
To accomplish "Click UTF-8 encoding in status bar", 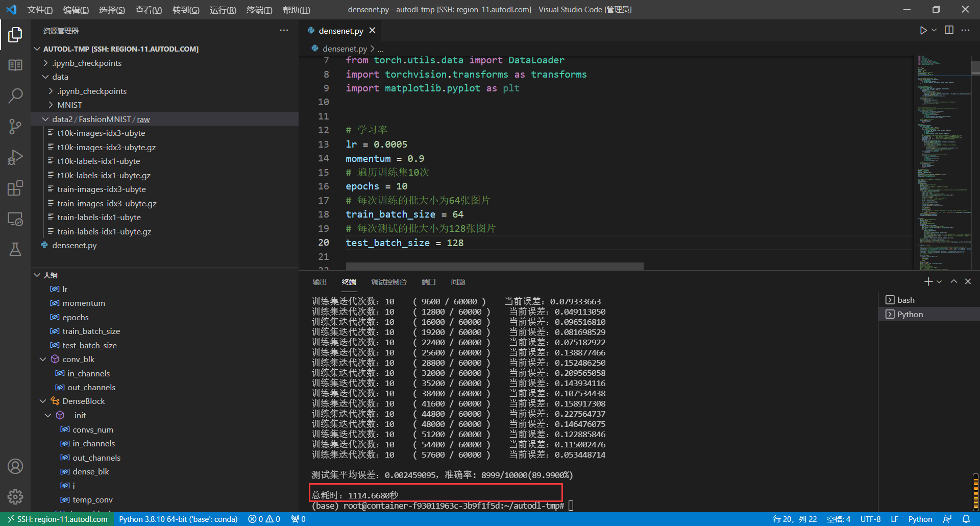I will (x=871, y=519).
